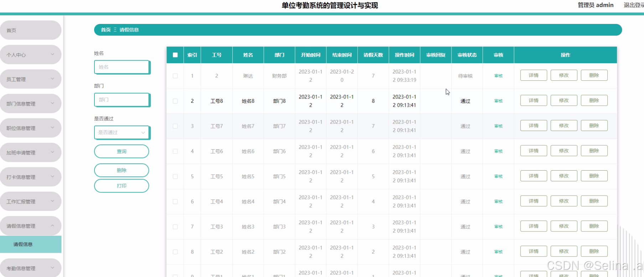Expand the 部门信息管理 sidebar menu

[x=31, y=104]
